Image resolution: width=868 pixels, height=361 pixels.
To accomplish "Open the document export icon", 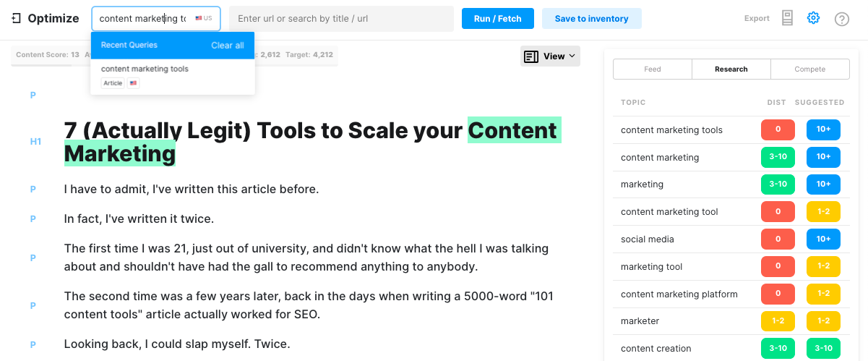I will [788, 19].
